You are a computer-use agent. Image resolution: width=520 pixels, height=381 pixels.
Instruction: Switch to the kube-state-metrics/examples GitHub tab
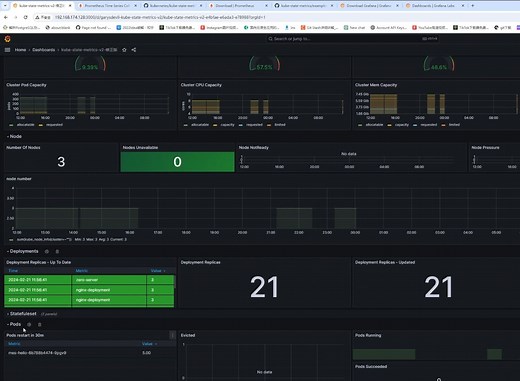[x=304, y=6]
